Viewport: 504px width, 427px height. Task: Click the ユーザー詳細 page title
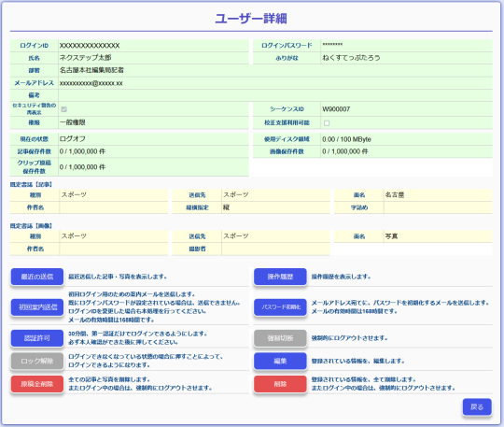[x=251, y=19]
